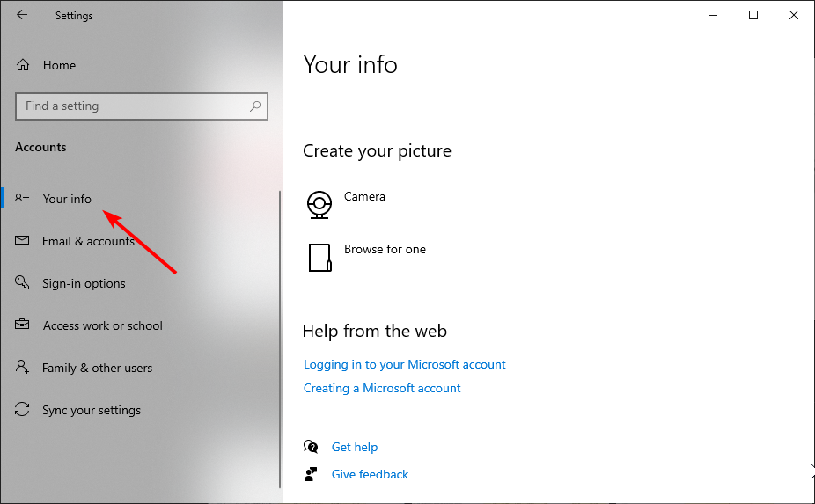The height and width of the screenshot is (504, 815).
Task: Maximize the Settings window
Action: 753,15
